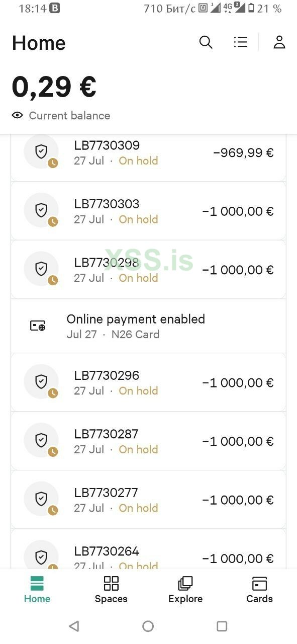Toggle balance visibility with the eye icon

tap(17, 115)
